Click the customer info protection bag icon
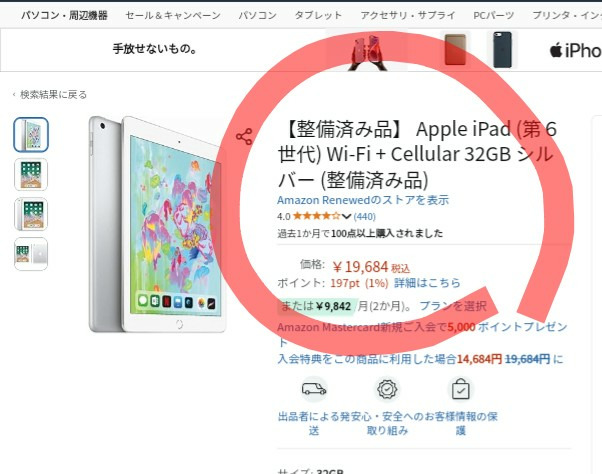602x474 pixels. point(460,389)
